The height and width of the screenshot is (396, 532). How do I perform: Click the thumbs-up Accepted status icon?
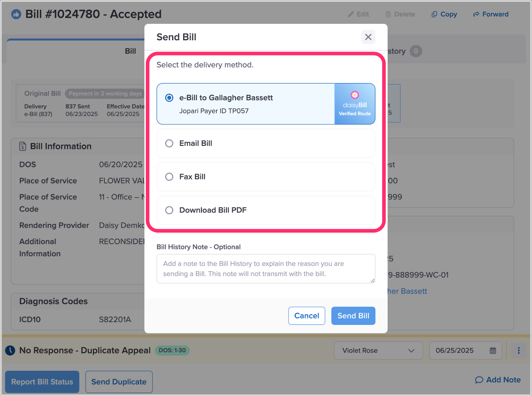pos(16,14)
